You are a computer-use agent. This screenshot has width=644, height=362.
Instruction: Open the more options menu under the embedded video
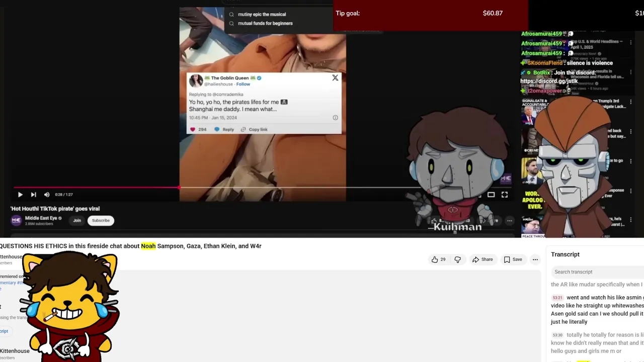click(x=509, y=221)
